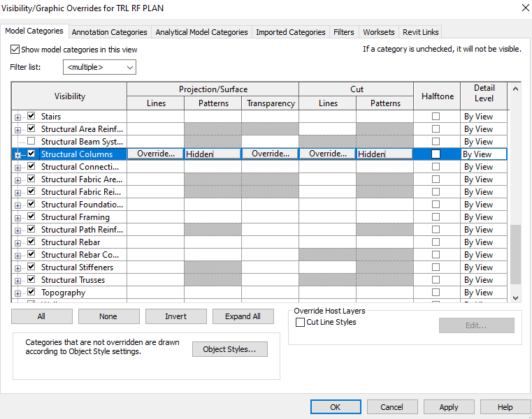Enable Halftone for Topography
Viewport: 532px width, 419px height.
(x=436, y=292)
